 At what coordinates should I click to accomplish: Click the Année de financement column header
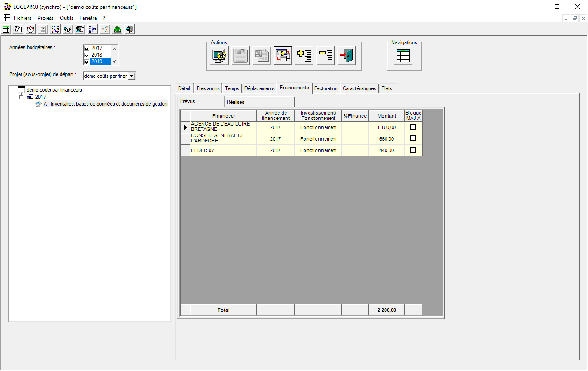[275, 116]
